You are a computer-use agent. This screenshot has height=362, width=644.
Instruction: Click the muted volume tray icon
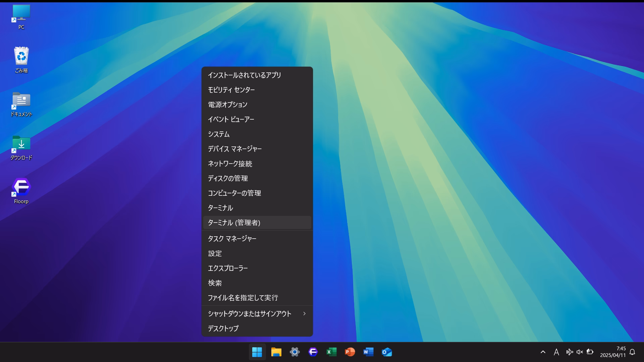[580, 352]
